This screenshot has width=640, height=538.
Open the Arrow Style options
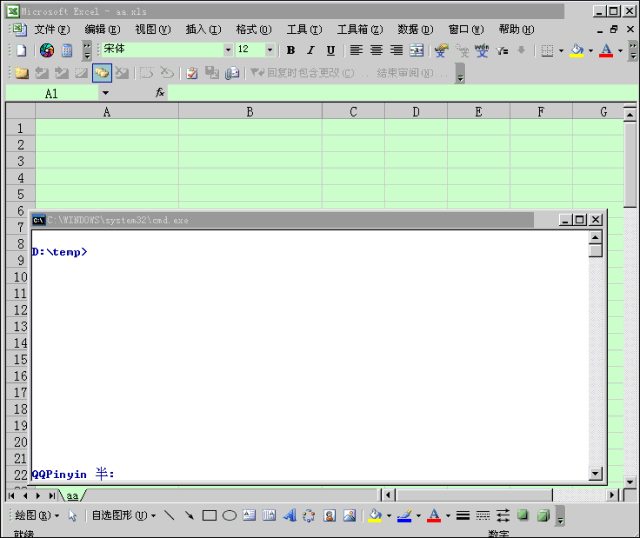[x=502, y=516]
